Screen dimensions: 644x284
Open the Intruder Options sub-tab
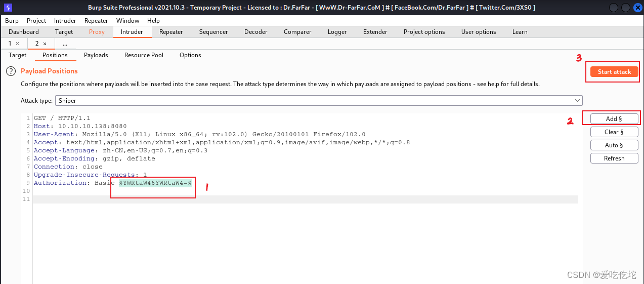(x=190, y=55)
